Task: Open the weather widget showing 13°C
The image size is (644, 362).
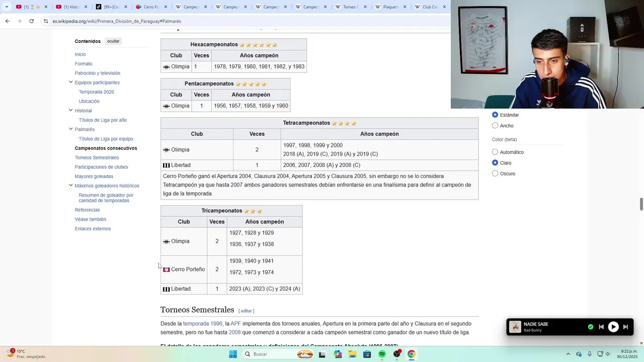Action: click(25, 354)
